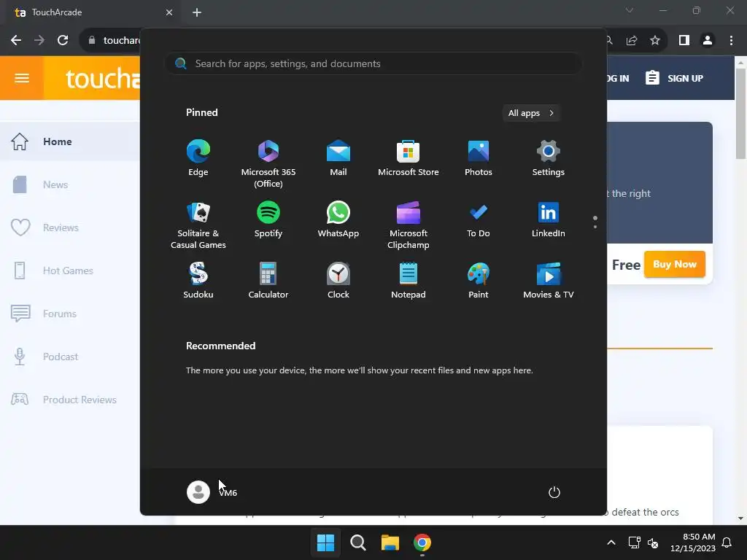This screenshot has width=747, height=560.
Task: Launch Microsoft 365 (Office) app
Action: 268,164
